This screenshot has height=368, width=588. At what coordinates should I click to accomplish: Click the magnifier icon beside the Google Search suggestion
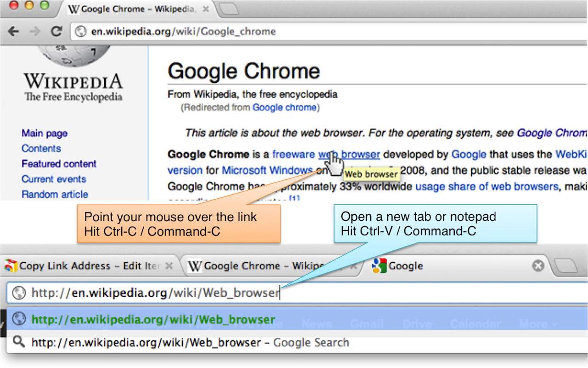click(x=19, y=342)
